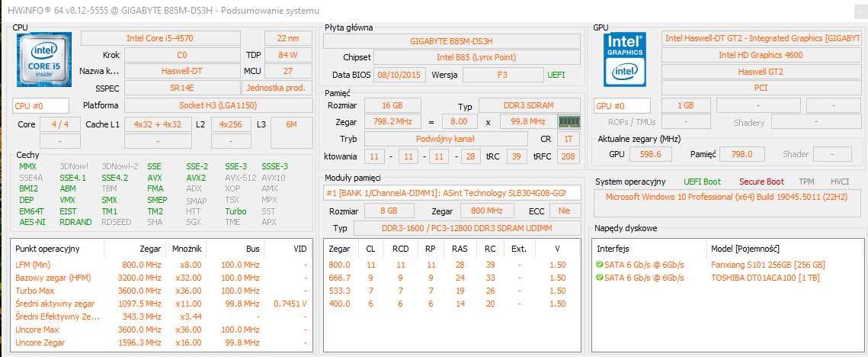Click the Intel Haswell-DT GT2 Integrated Graphics field

[761, 38]
